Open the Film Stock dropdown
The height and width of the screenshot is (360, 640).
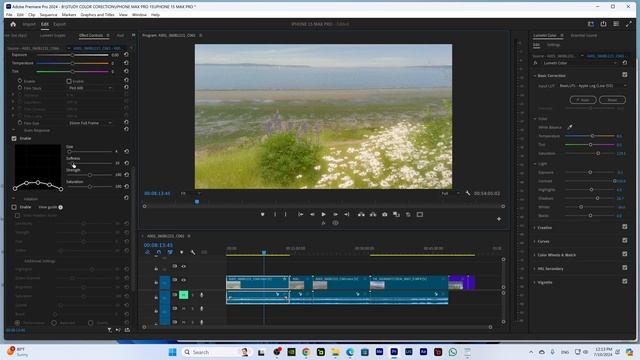coord(90,88)
